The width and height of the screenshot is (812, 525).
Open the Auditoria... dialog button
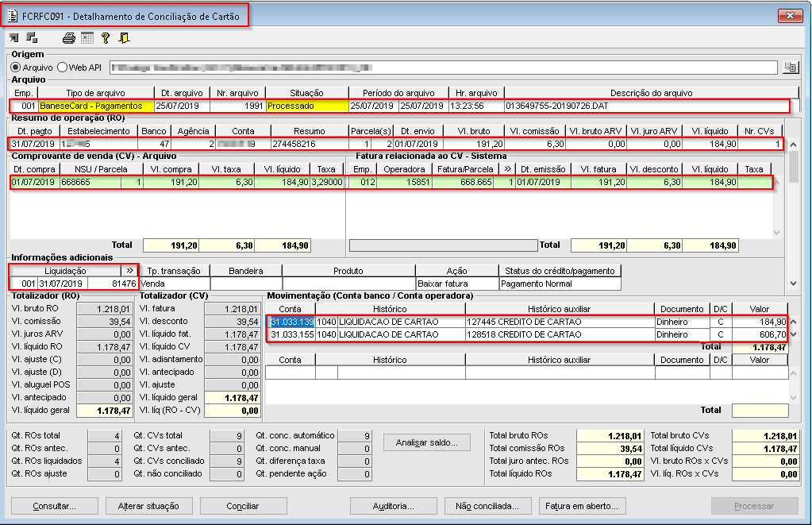(x=394, y=506)
